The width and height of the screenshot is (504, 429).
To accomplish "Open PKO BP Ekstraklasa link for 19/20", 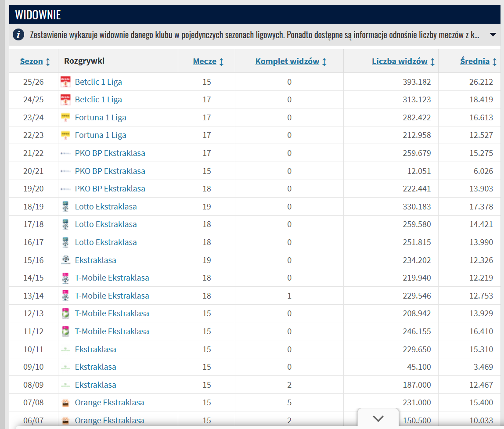I will [x=110, y=189].
